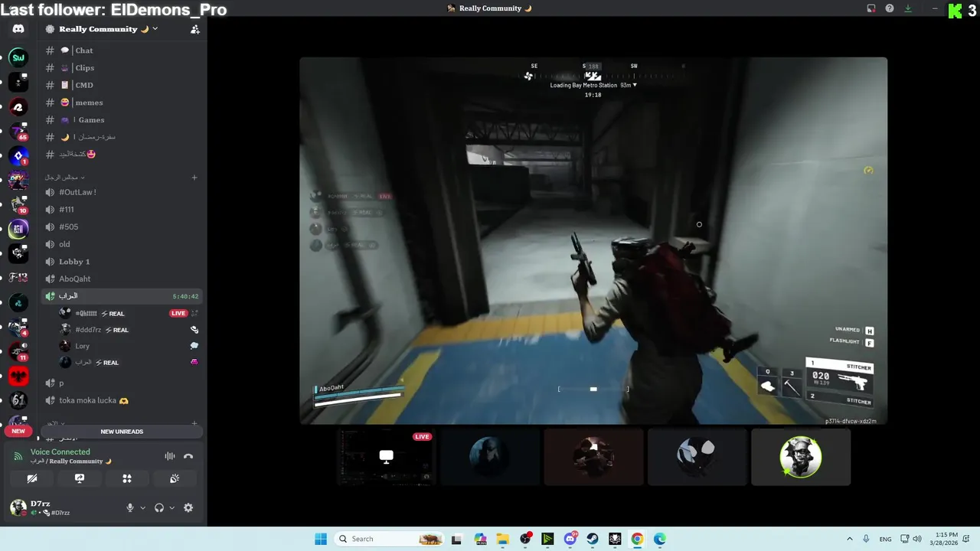This screenshot has height=551, width=980.
Task: Open File Explorer from taskbar
Action: click(502, 539)
